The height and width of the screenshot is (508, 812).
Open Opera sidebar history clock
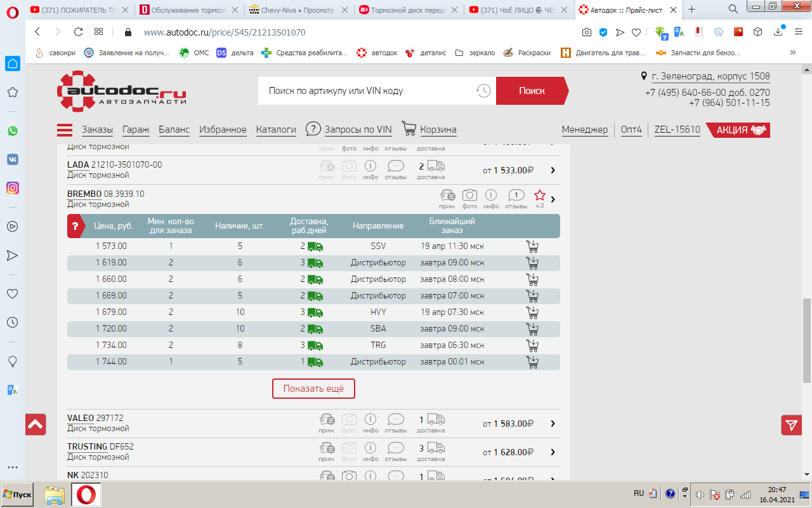click(12, 323)
